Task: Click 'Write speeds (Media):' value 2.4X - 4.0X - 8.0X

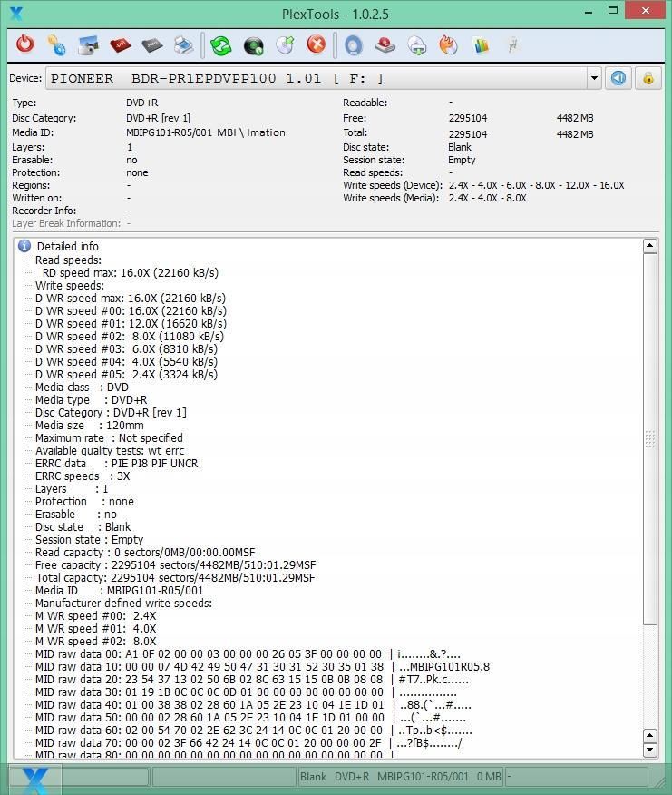Action: point(487,198)
